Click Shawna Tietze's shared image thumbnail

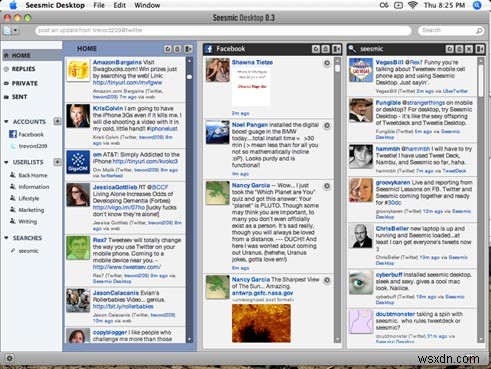click(x=251, y=87)
